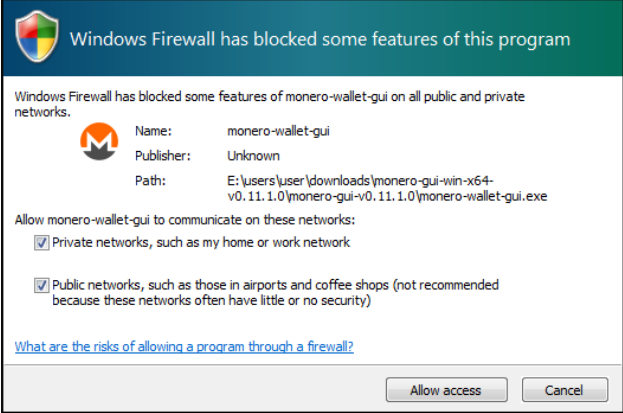Open the firewall risks help link
The height and width of the screenshot is (413, 623).
coord(184,347)
